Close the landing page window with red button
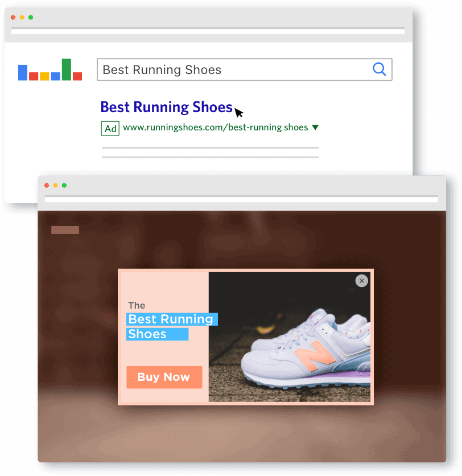 click(x=47, y=186)
